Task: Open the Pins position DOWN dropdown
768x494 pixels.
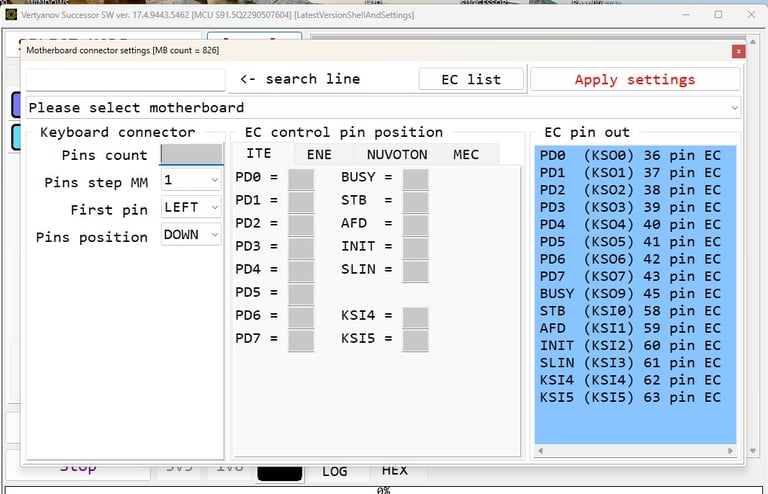Action: pyautogui.click(x=191, y=235)
